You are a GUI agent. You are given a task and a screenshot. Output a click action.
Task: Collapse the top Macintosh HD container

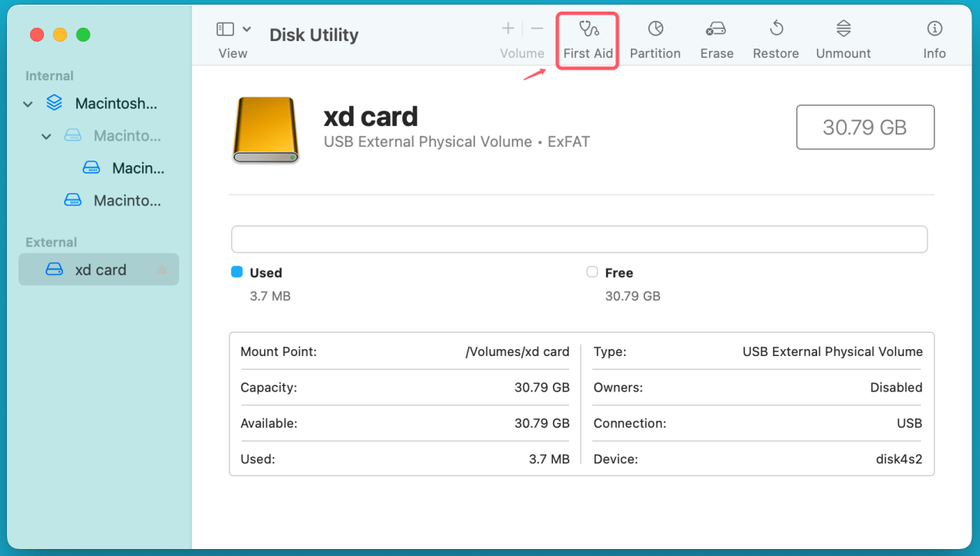29,103
